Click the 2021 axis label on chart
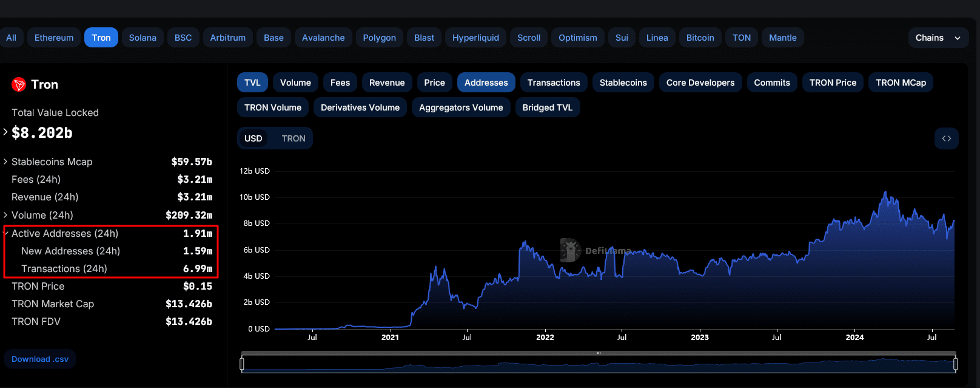The height and width of the screenshot is (388, 980). coord(390,337)
